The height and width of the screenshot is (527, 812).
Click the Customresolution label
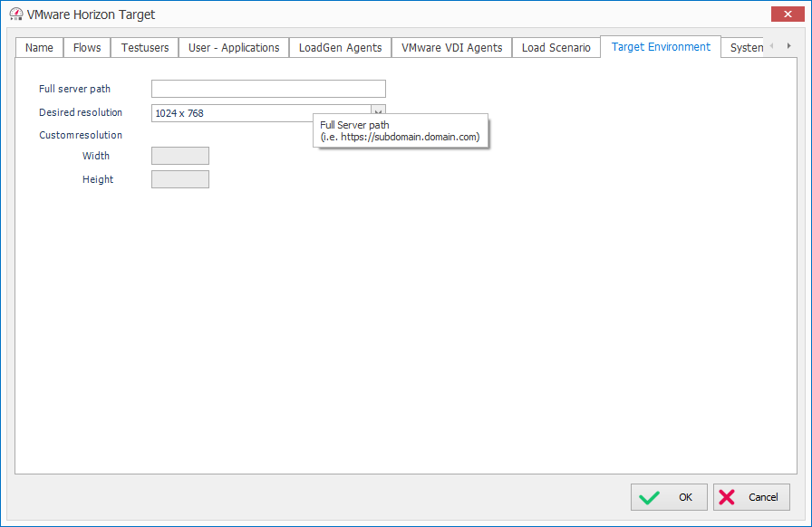pos(81,135)
